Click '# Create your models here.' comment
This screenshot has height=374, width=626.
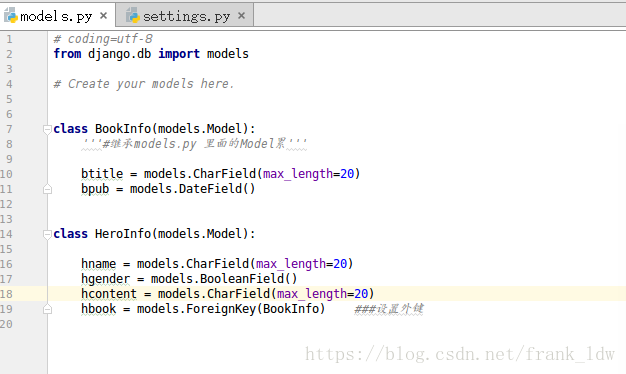click(144, 84)
